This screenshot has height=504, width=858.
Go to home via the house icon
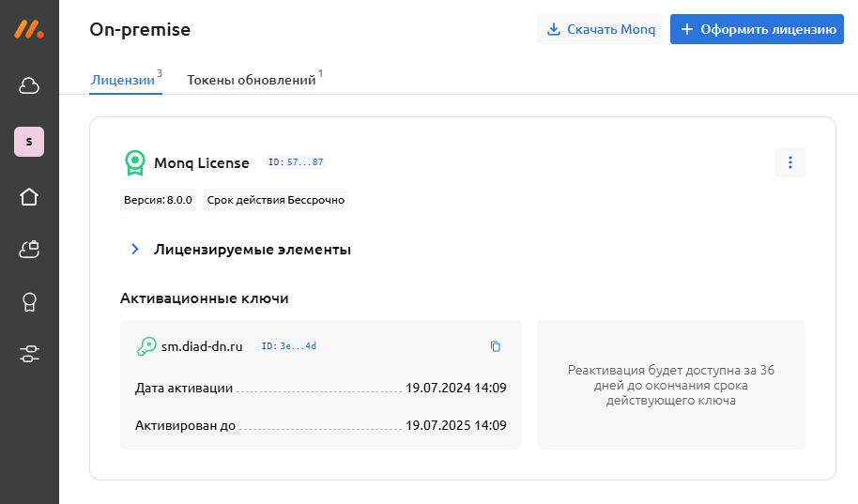[29, 196]
